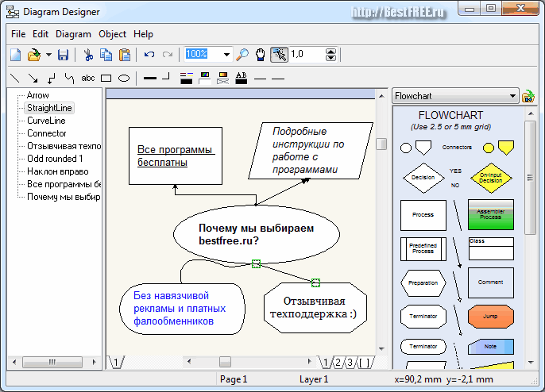Click the canvas page tab 1
545x392 pixels.
117,363
